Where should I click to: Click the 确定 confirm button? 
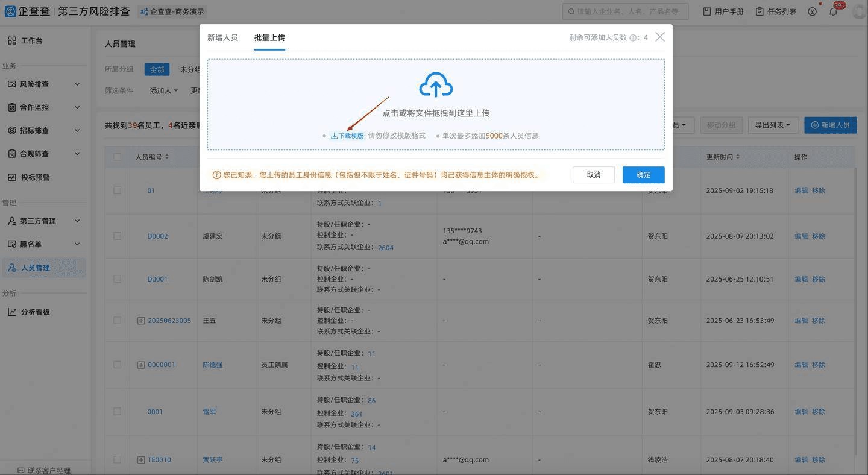click(x=644, y=175)
